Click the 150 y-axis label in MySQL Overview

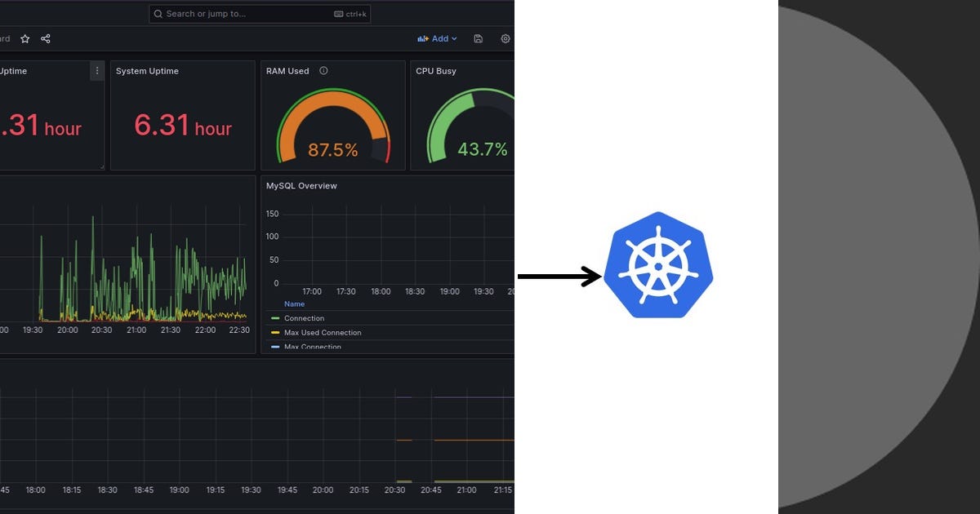coord(272,214)
